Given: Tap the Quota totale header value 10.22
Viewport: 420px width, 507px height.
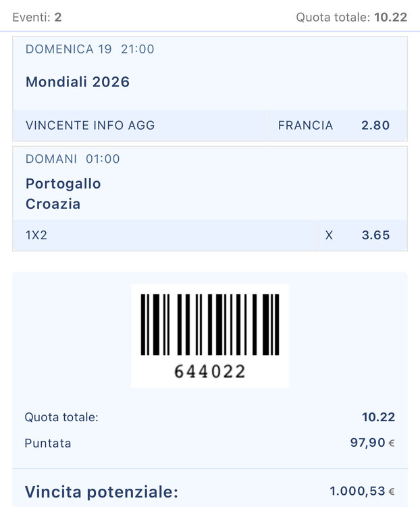Looking at the screenshot, I should [x=390, y=17].
